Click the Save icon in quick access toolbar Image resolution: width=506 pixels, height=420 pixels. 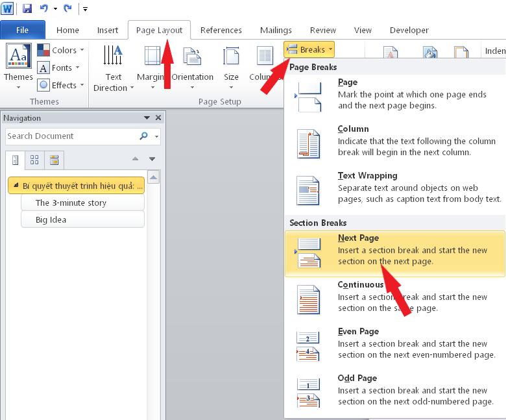click(27, 9)
